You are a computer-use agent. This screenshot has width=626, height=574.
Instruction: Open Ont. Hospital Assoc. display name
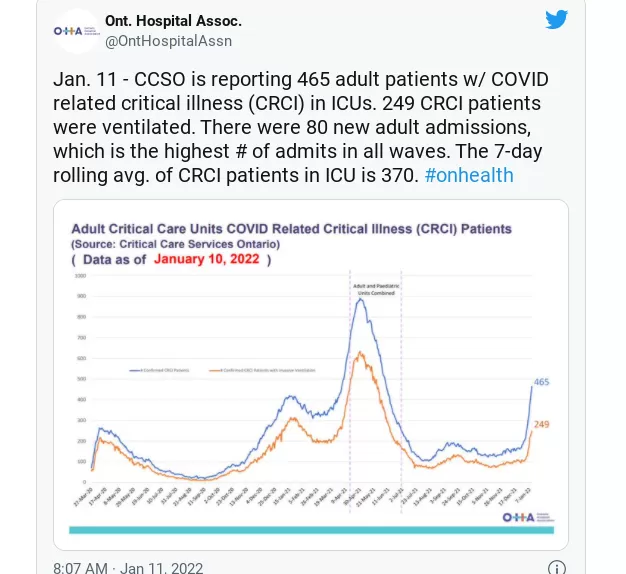pyautogui.click(x=173, y=21)
